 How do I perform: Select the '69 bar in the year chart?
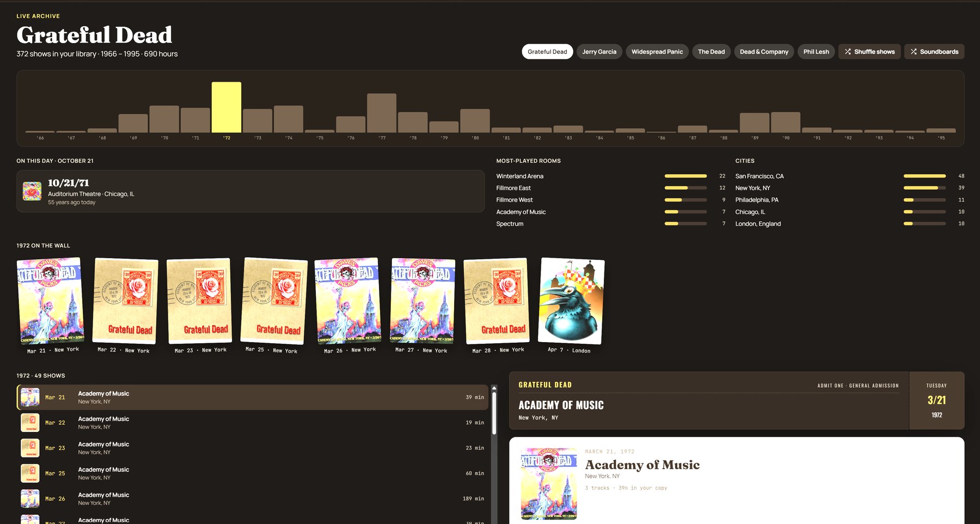(133, 123)
